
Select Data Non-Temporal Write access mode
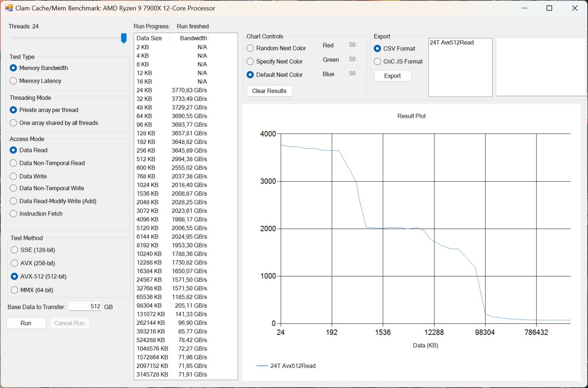(x=47, y=188)
